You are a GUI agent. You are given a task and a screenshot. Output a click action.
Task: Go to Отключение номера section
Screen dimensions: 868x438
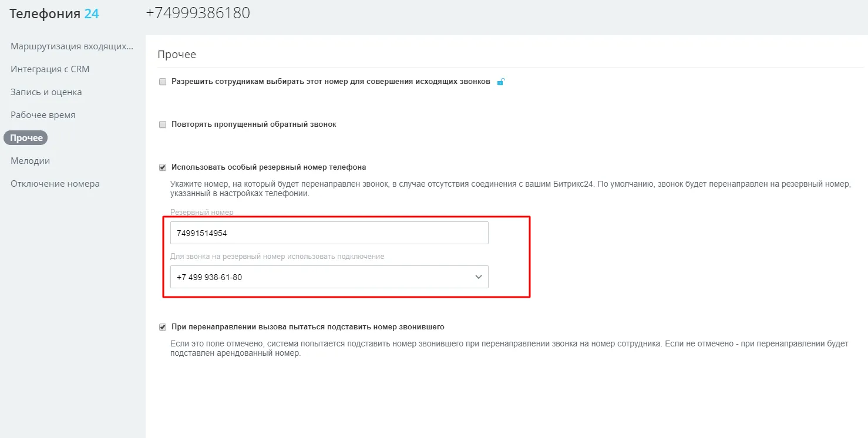point(55,184)
